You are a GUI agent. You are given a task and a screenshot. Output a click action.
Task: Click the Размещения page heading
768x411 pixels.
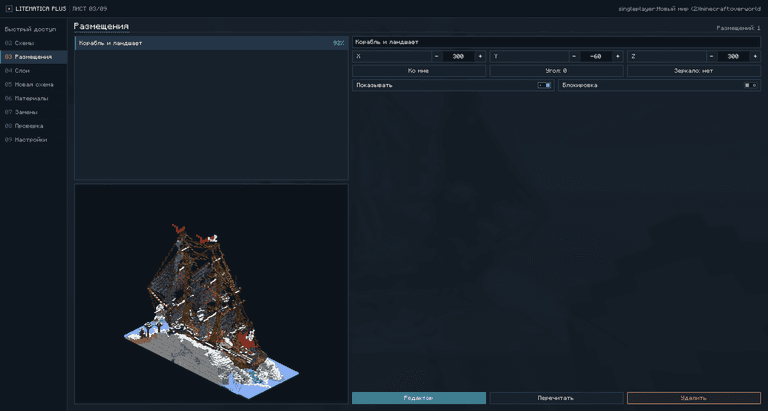pyautogui.click(x=101, y=26)
